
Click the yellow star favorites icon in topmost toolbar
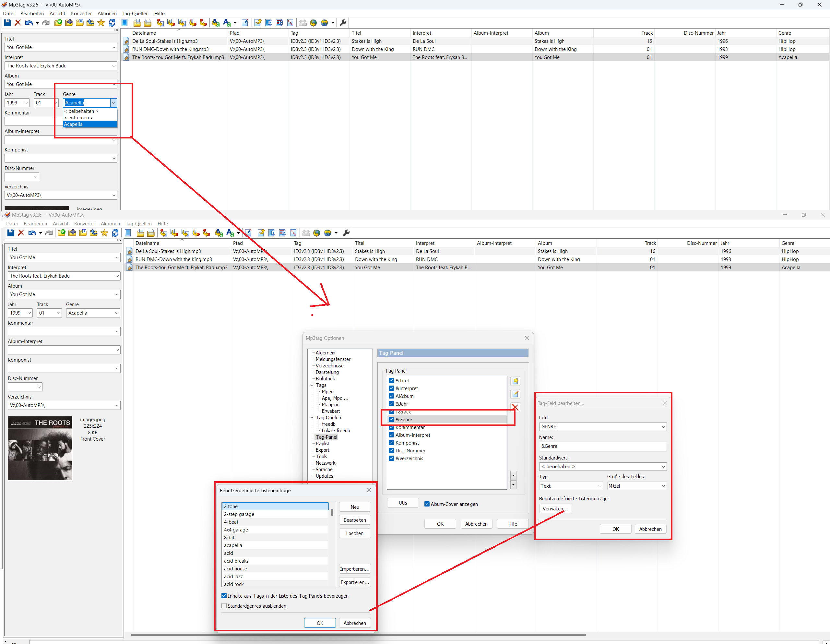pyautogui.click(x=101, y=23)
